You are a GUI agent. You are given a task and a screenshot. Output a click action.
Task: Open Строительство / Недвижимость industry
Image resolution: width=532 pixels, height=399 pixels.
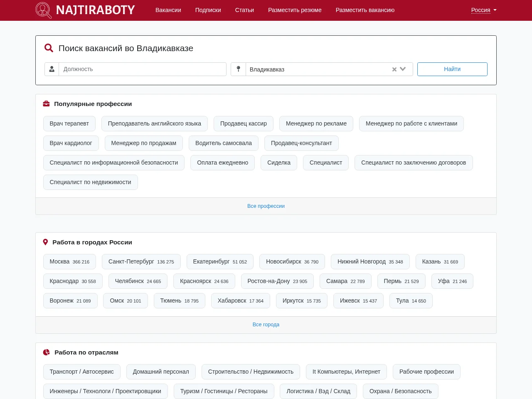[x=251, y=372]
